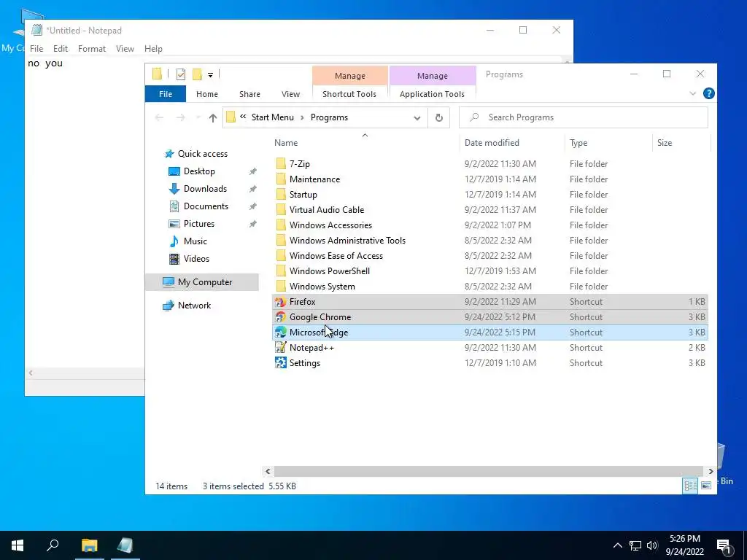Screen dimensions: 747x560
Task: Switch to Details view icon in status bar
Action: [x=690, y=486]
